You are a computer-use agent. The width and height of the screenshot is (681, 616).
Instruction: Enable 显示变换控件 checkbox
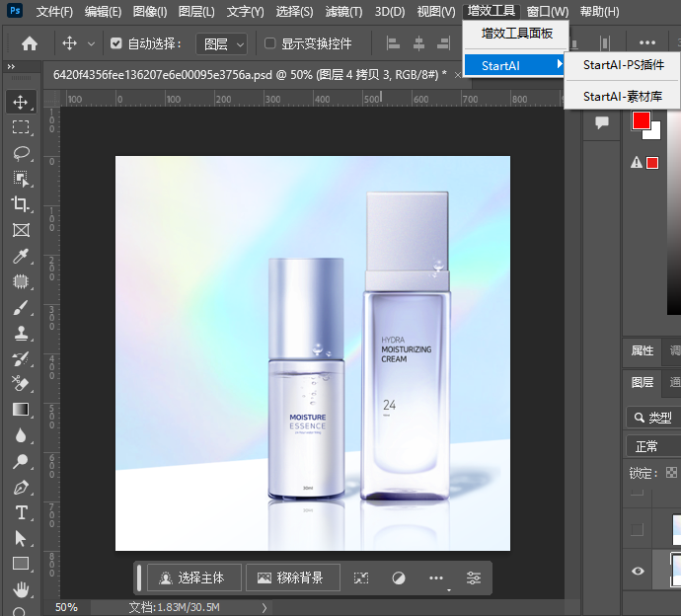click(269, 43)
